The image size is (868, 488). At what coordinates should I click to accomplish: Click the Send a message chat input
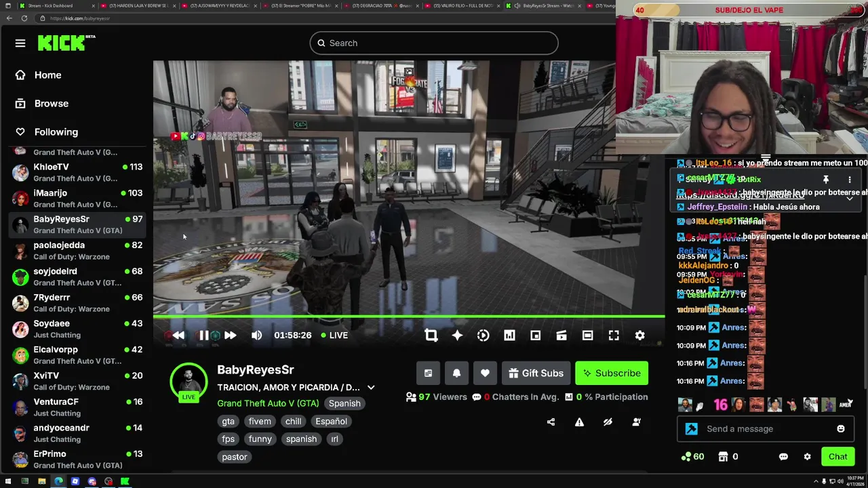[766, 429]
